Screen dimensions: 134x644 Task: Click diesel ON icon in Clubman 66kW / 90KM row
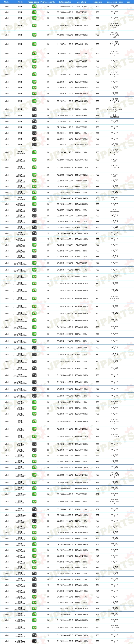(x=34, y=216)
